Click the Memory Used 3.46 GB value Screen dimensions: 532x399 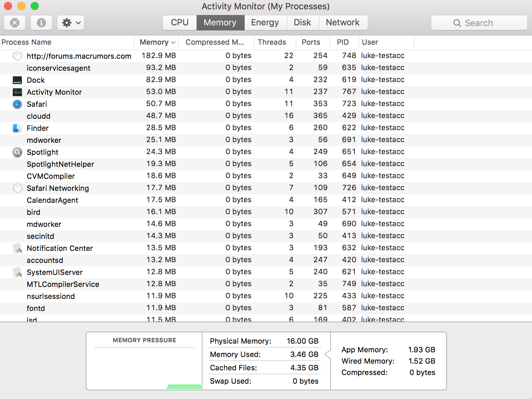pyautogui.click(x=304, y=354)
